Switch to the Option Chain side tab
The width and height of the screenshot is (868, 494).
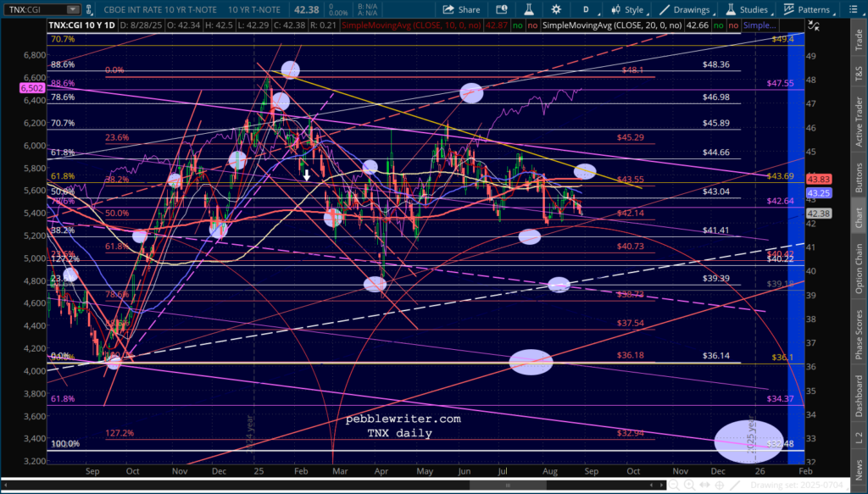pyautogui.click(x=860, y=272)
